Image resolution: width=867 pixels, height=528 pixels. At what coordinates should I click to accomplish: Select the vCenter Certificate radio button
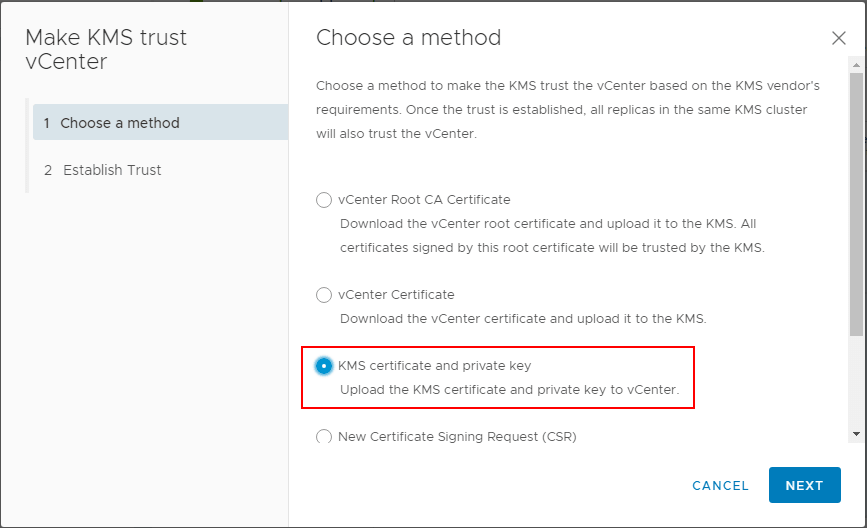coord(323,295)
